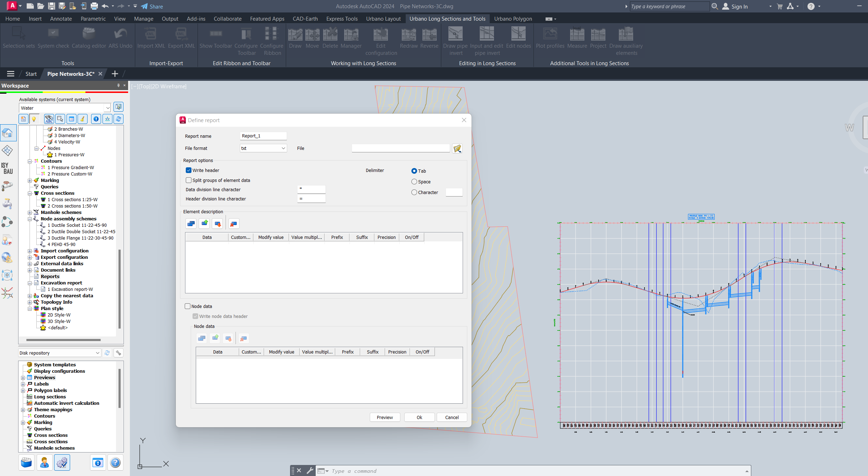Click the file browse icon in dialog
The width and height of the screenshot is (868, 476).
pyautogui.click(x=457, y=148)
